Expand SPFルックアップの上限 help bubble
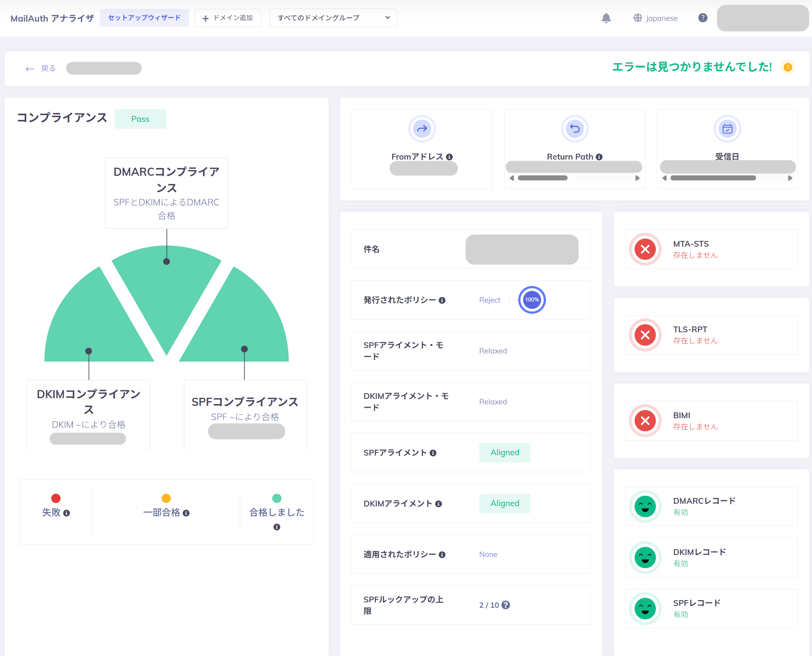The height and width of the screenshot is (656, 812). [x=506, y=605]
